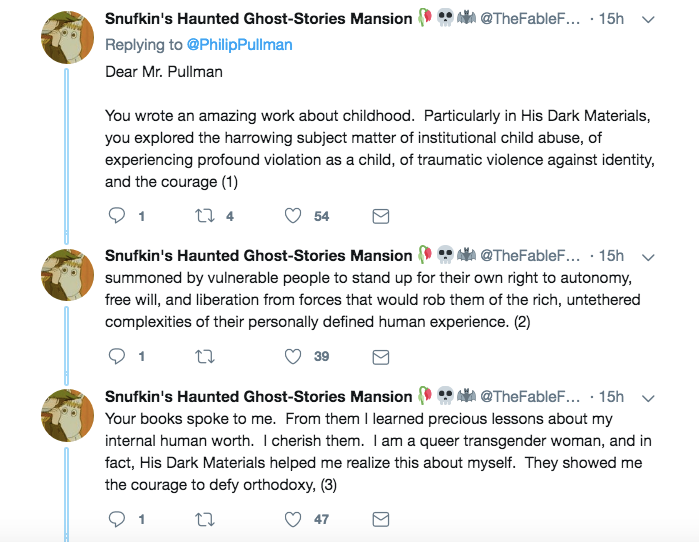
Task: Retweet the second tweet ending in (2)
Action: pos(203,356)
